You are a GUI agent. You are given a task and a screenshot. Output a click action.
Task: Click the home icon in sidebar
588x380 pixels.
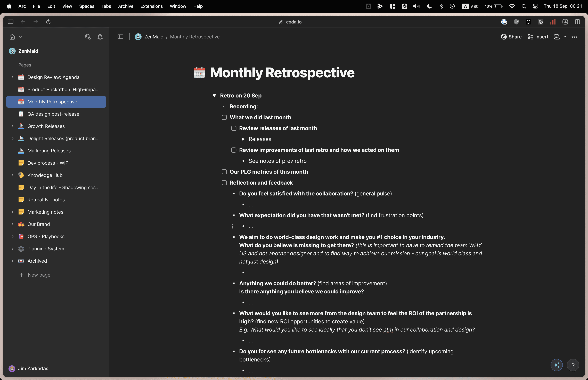pos(12,37)
